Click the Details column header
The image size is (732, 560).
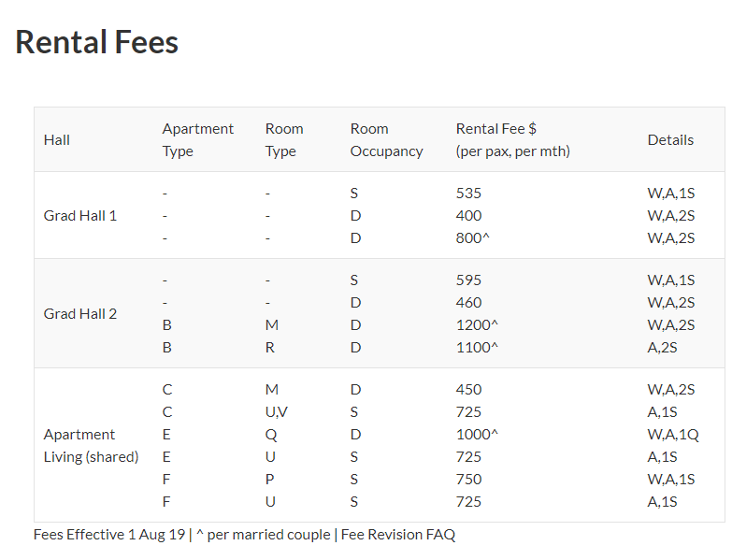point(670,140)
